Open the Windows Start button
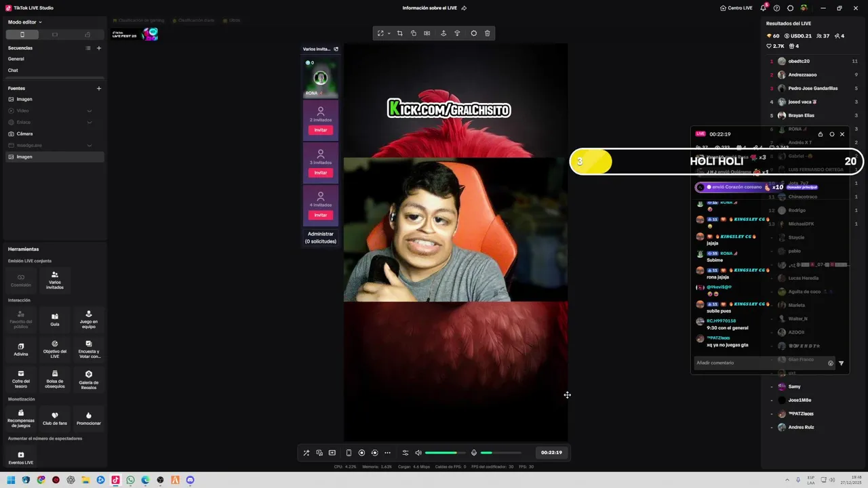868x488 pixels. 11,480
